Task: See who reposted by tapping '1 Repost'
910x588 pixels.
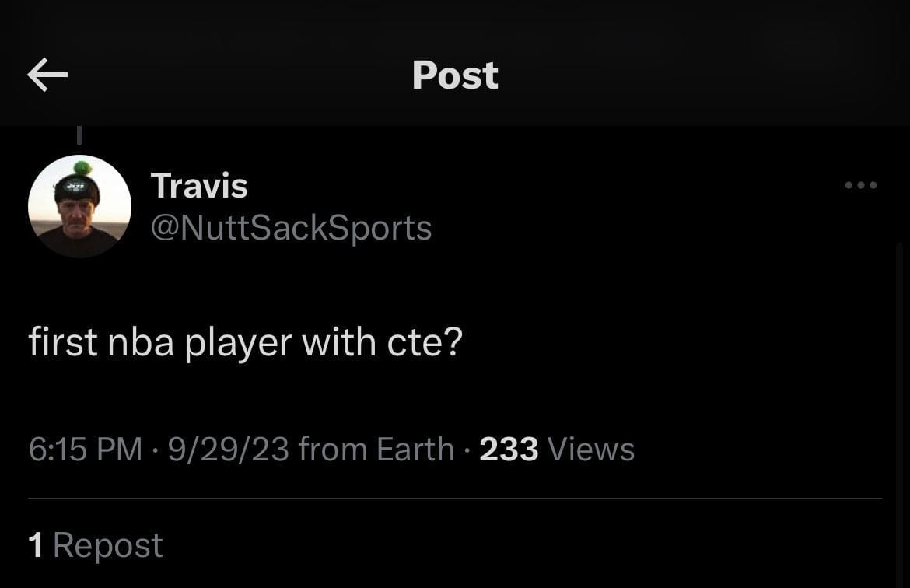Action: [x=95, y=544]
